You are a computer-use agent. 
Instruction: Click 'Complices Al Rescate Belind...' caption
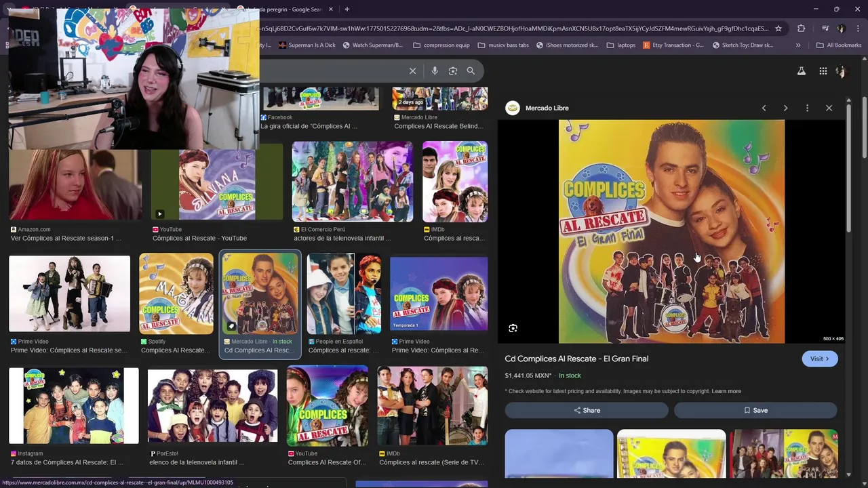[x=439, y=126]
